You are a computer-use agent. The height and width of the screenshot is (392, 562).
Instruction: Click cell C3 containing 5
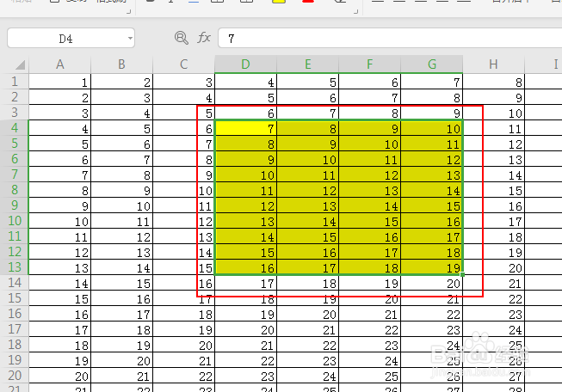(184, 113)
